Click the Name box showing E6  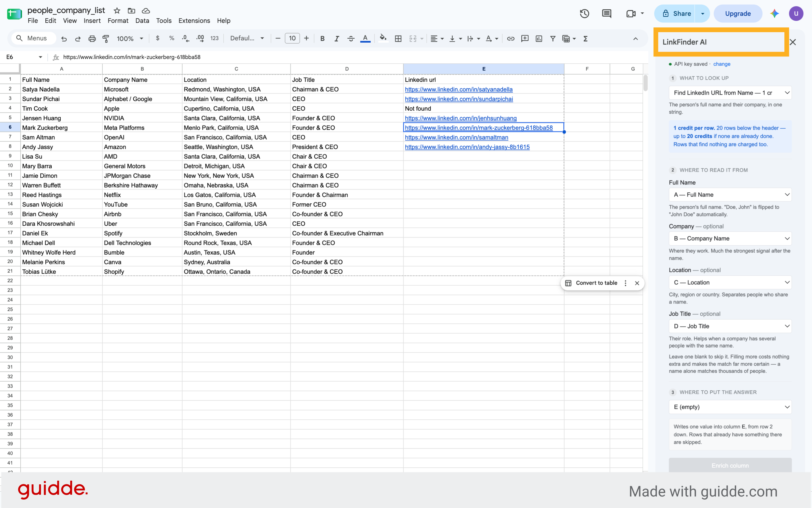pos(24,57)
